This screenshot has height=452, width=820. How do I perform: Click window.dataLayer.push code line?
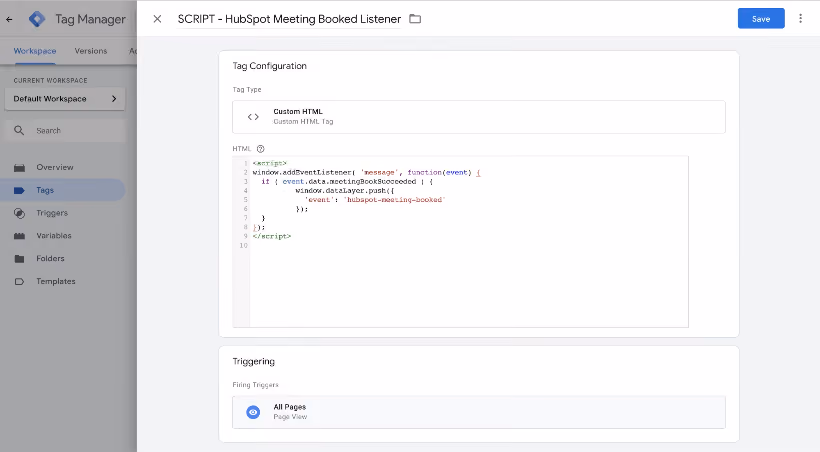tap(345, 190)
